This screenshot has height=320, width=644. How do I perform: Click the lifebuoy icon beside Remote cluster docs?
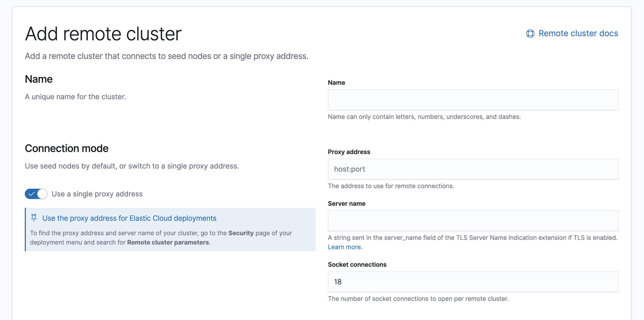(530, 34)
